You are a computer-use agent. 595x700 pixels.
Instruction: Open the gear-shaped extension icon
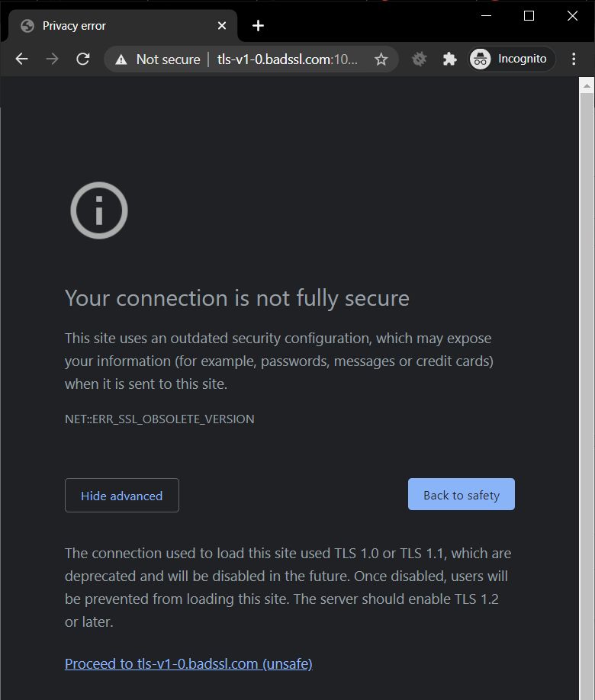[419, 59]
